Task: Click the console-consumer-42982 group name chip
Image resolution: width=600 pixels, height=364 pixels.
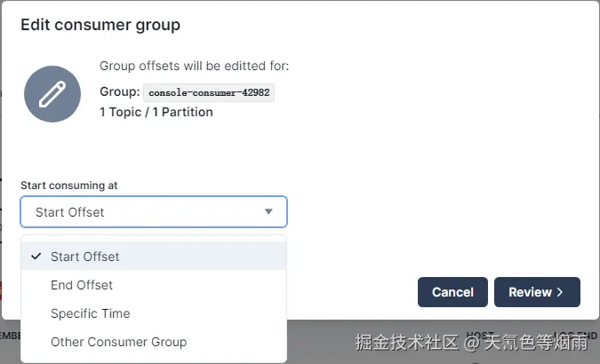Action: pyautogui.click(x=209, y=92)
